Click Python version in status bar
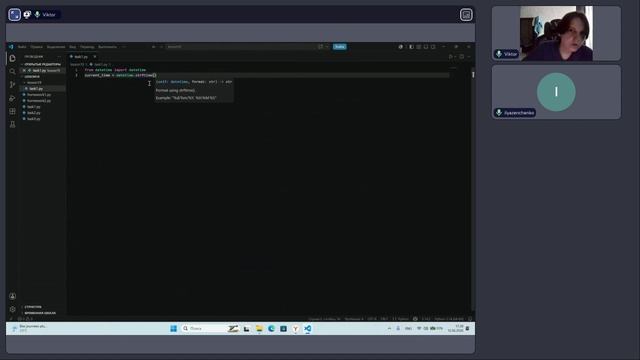The image size is (640, 360). 449,319
